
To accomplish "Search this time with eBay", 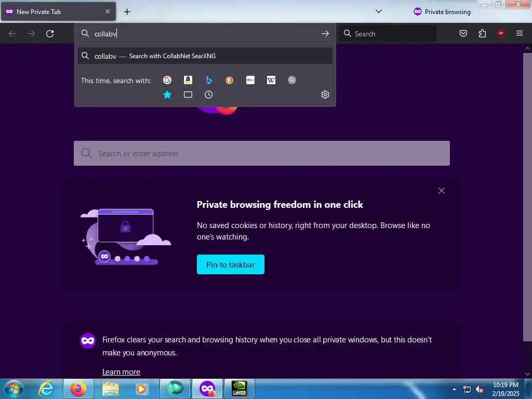I will coord(250,80).
